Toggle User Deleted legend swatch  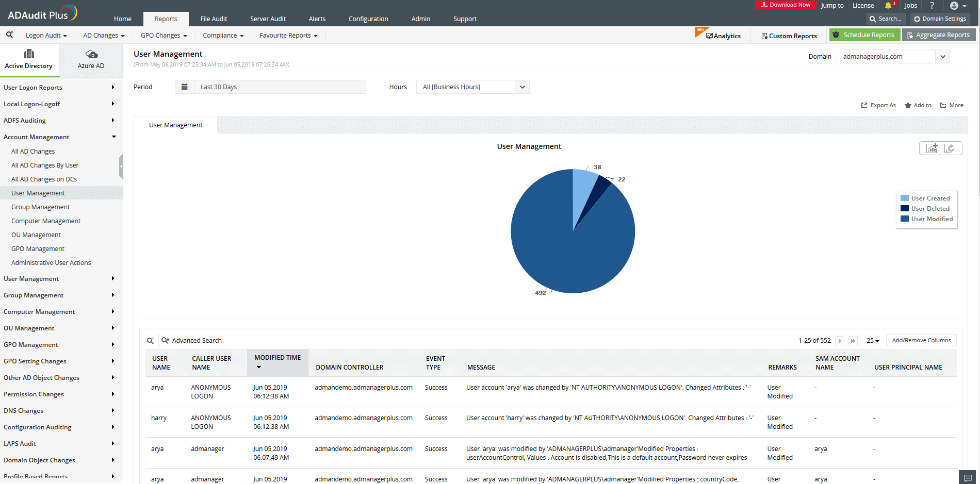905,209
